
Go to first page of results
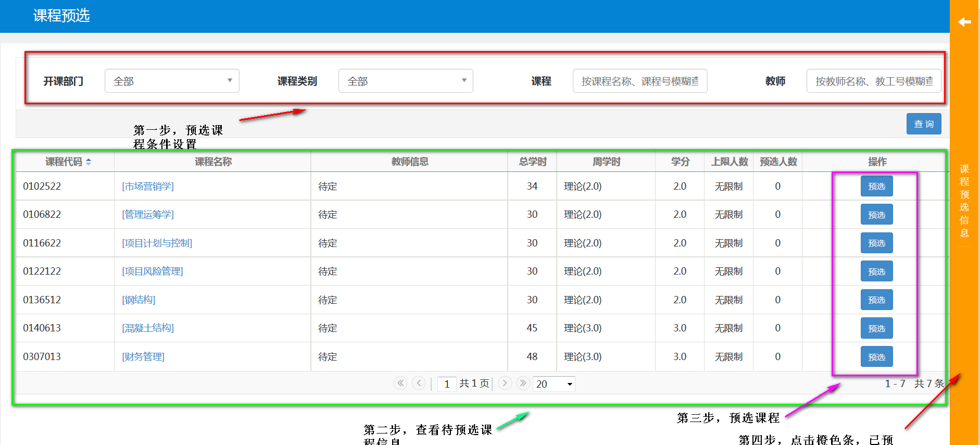tap(400, 384)
